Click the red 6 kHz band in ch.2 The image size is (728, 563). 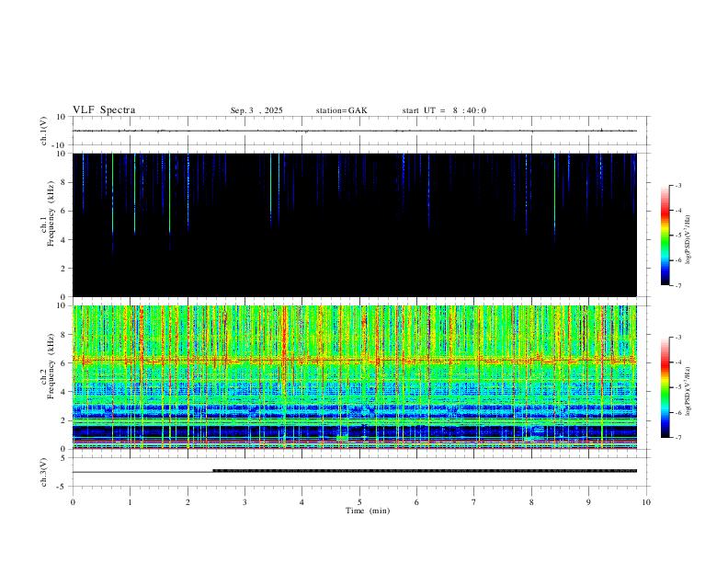(x=355, y=360)
